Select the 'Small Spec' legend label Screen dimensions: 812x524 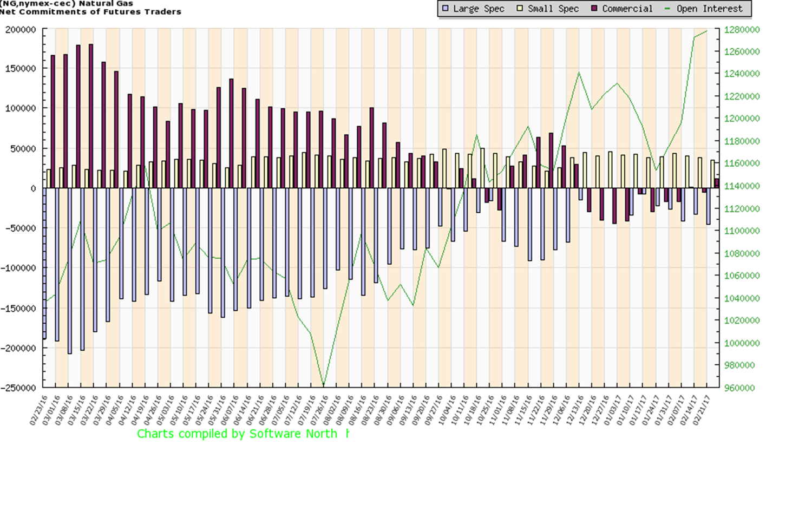pyautogui.click(x=553, y=9)
